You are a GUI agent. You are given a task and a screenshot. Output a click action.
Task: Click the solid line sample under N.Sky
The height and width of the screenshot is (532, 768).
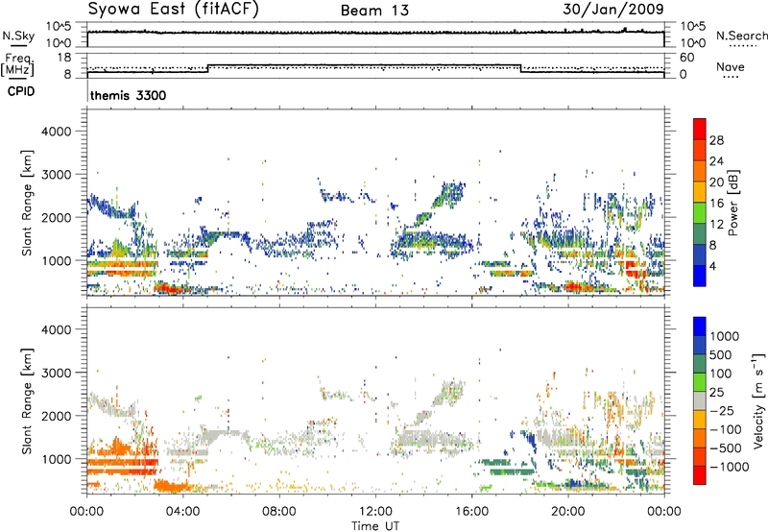[x=18, y=46]
